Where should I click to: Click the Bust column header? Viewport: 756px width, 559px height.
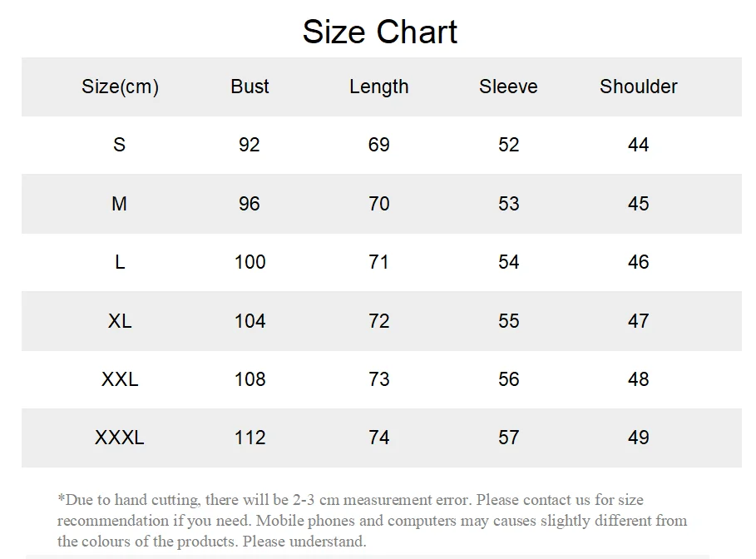coord(250,87)
